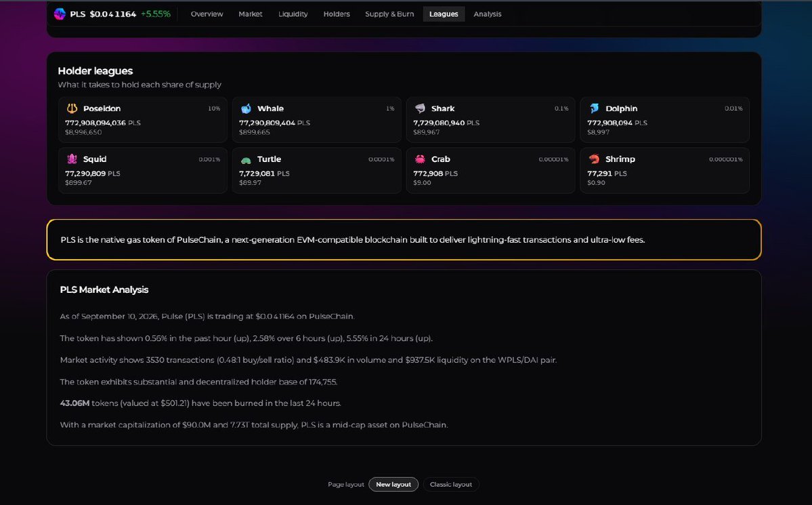812x505 pixels.
Task: Click the Squid league icon
Action: click(x=72, y=159)
